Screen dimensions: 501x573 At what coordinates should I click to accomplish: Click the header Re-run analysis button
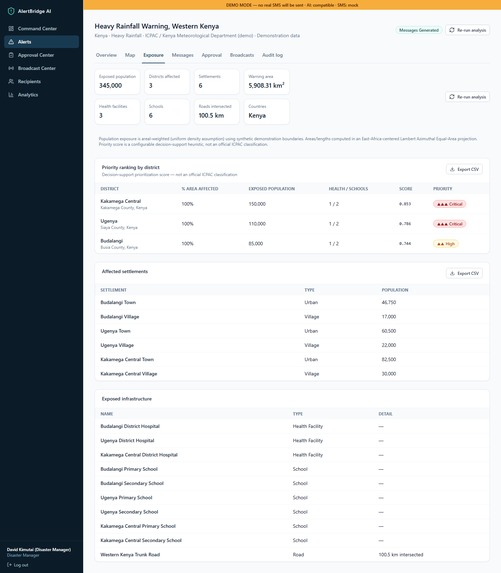tap(467, 30)
